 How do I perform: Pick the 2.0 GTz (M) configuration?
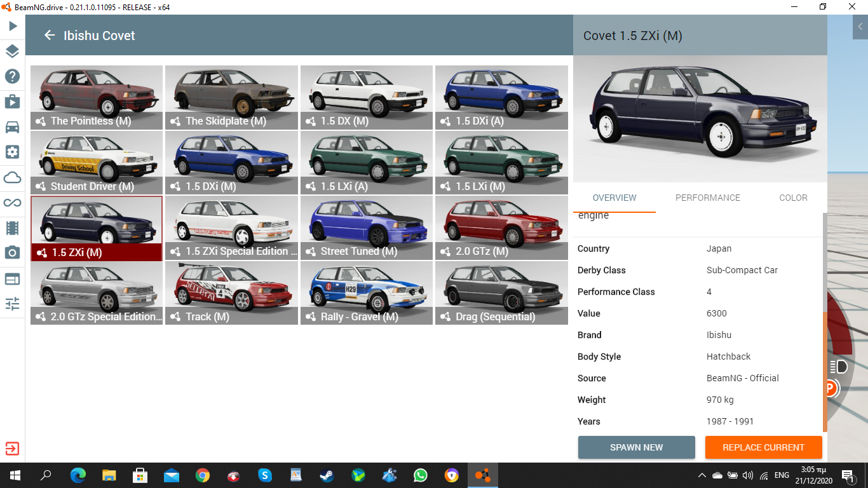(501, 228)
